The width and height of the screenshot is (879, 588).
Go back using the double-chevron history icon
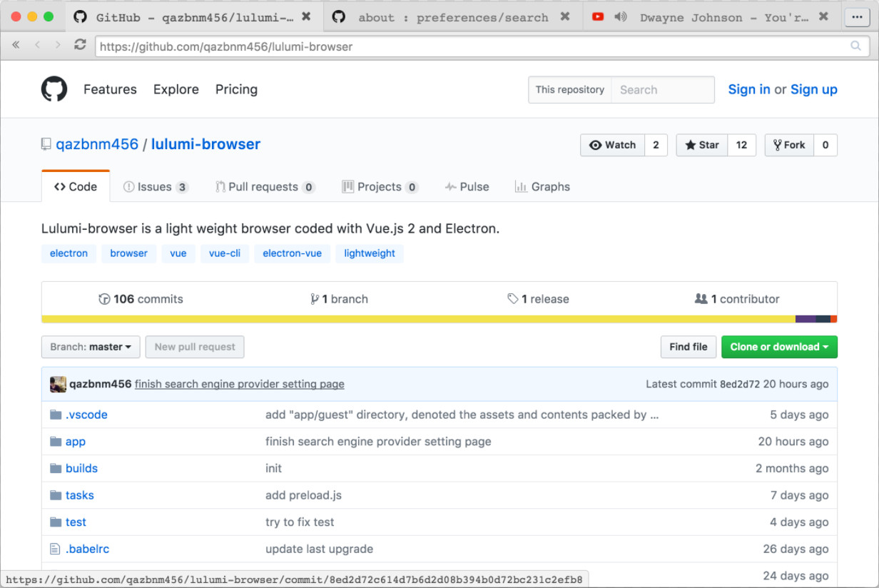click(15, 46)
